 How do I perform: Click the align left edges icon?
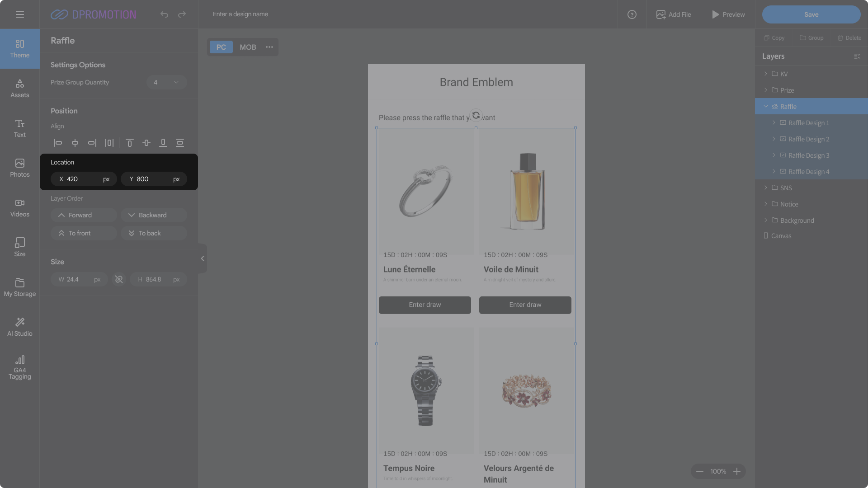point(58,143)
